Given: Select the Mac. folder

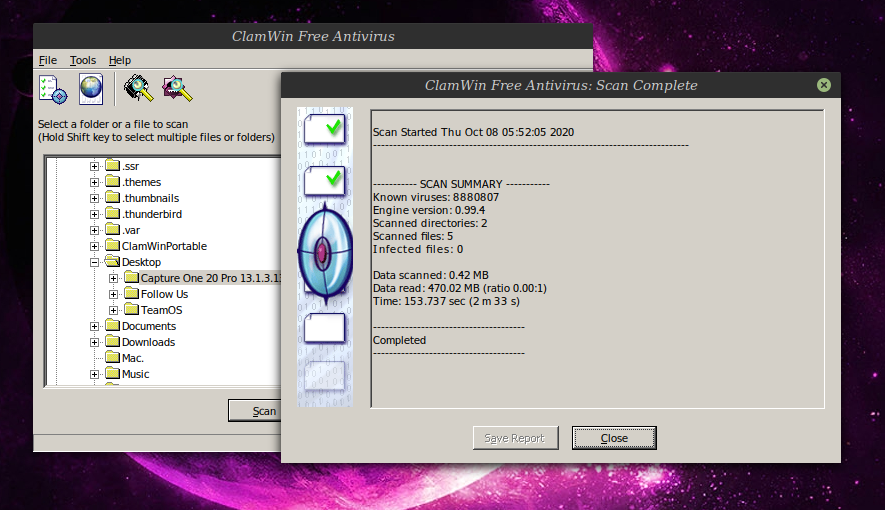Looking at the screenshot, I should pyautogui.click(x=133, y=358).
